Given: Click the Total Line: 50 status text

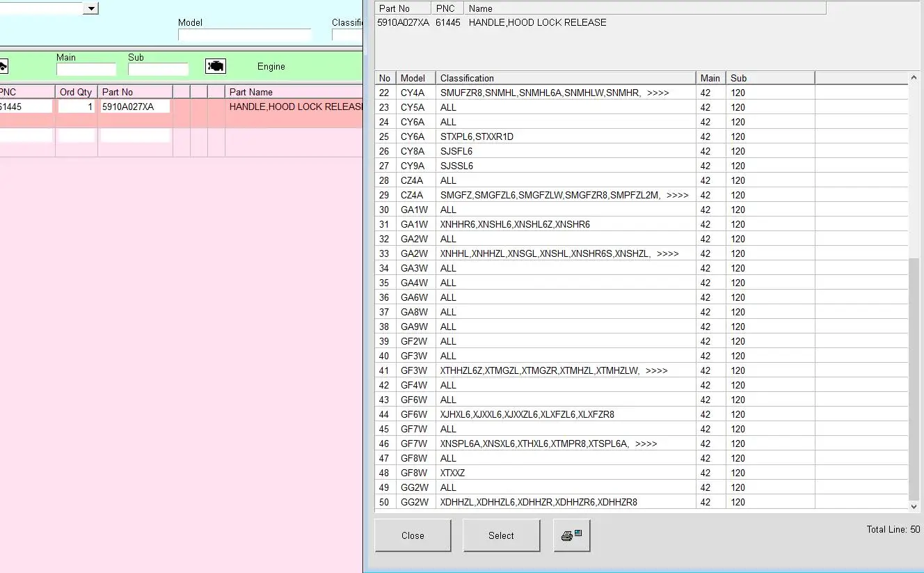Looking at the screenshot, I should tap(893, 529).
